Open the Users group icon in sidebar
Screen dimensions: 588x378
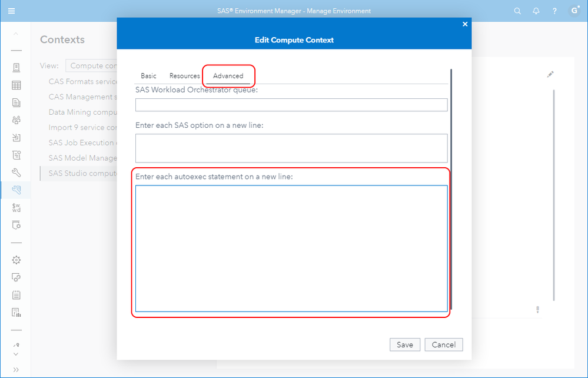click(x=16, y=120)
